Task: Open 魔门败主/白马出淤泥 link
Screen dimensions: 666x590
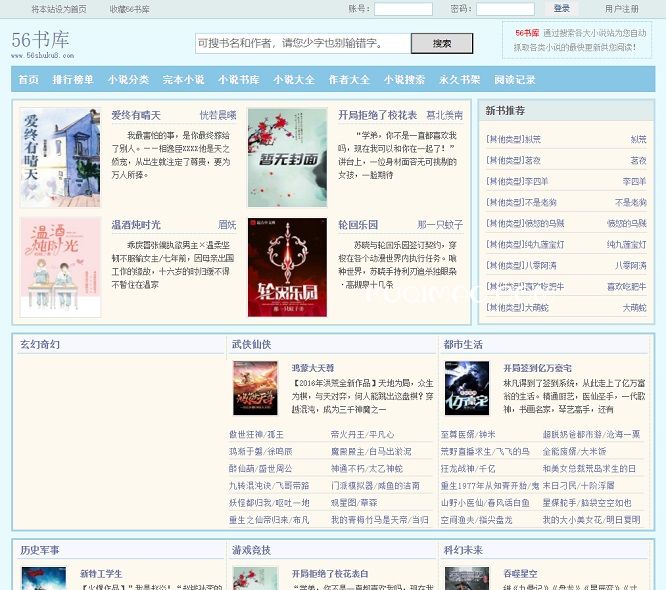Action: tap(371, 452)
